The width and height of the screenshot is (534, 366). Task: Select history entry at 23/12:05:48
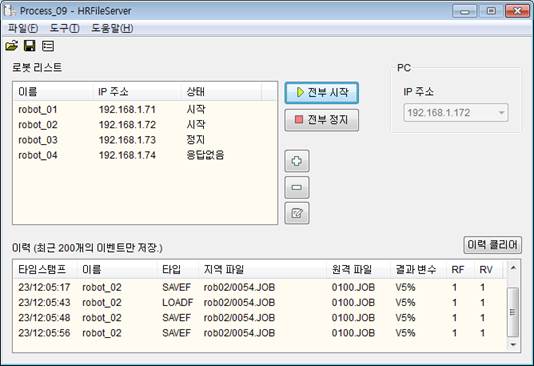(x=261, y=318)
